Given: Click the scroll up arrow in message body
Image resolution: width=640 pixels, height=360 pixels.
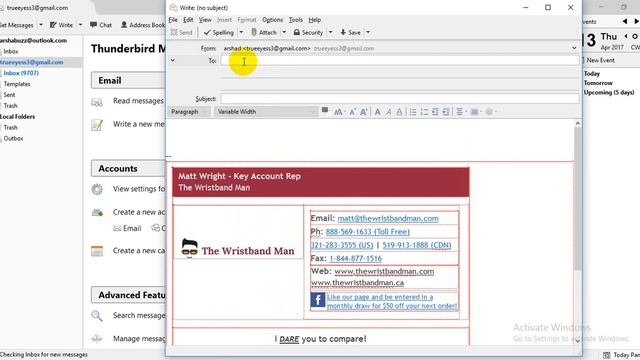Looking at the screenshot, I should point(577,123).
